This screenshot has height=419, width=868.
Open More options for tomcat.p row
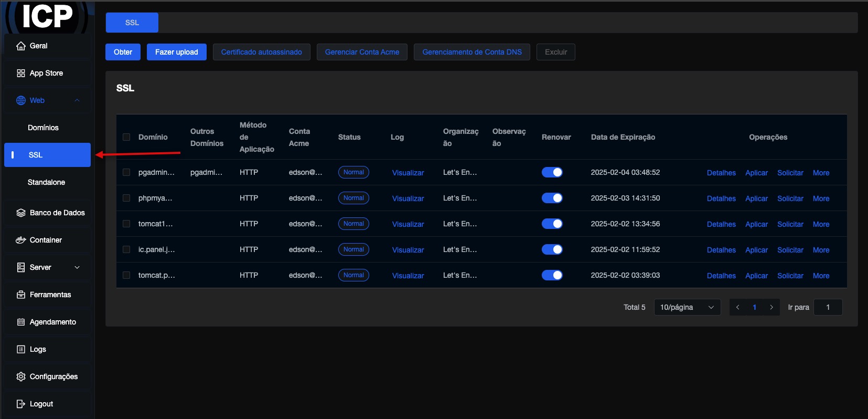821,276
